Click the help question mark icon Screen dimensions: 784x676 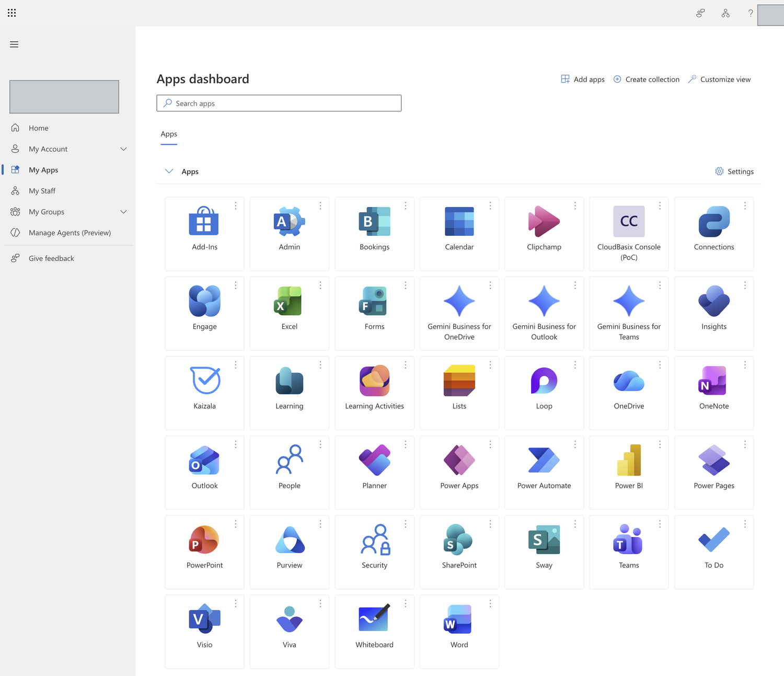point(751,13)
